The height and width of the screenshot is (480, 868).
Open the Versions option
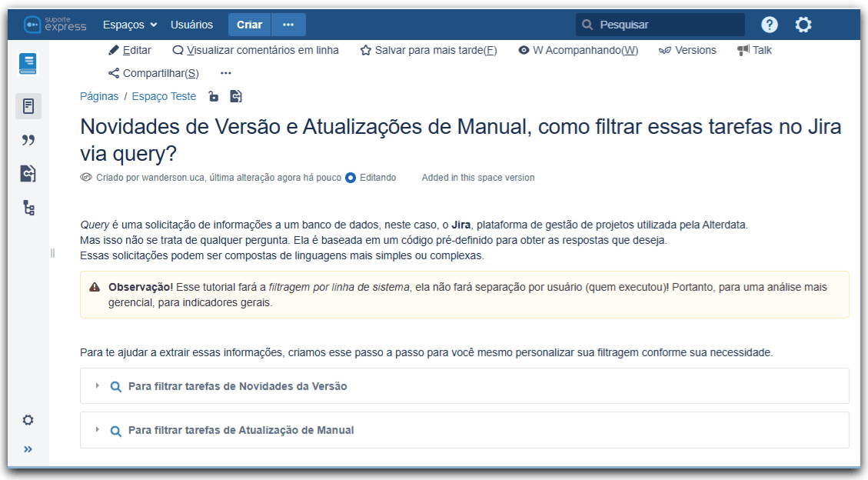point(687,50)
